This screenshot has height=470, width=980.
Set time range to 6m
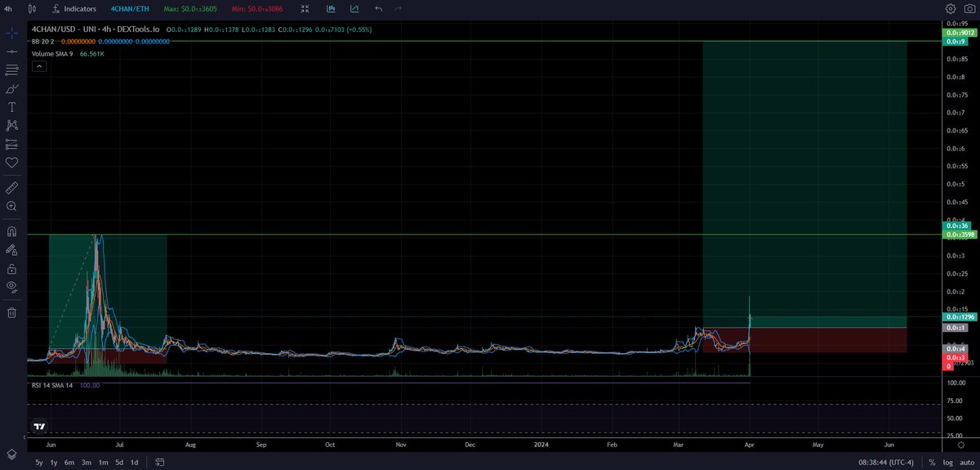click(69, 463)
